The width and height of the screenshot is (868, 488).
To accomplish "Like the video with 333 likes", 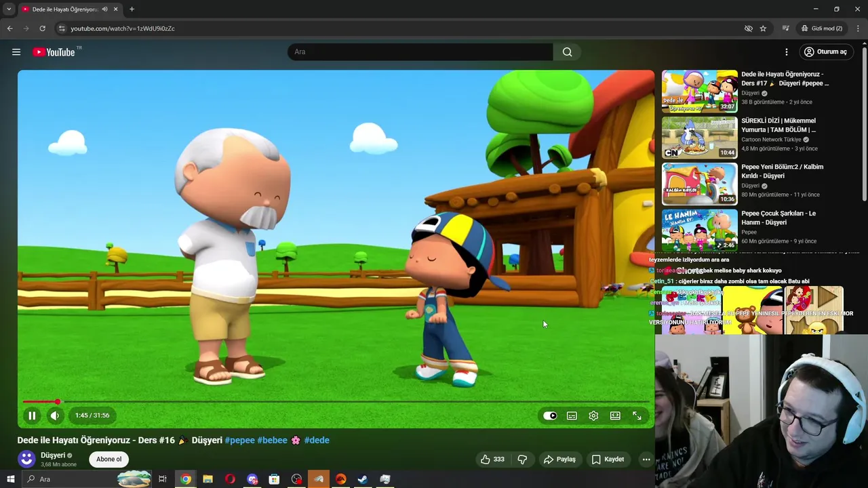I will [492, 459].
